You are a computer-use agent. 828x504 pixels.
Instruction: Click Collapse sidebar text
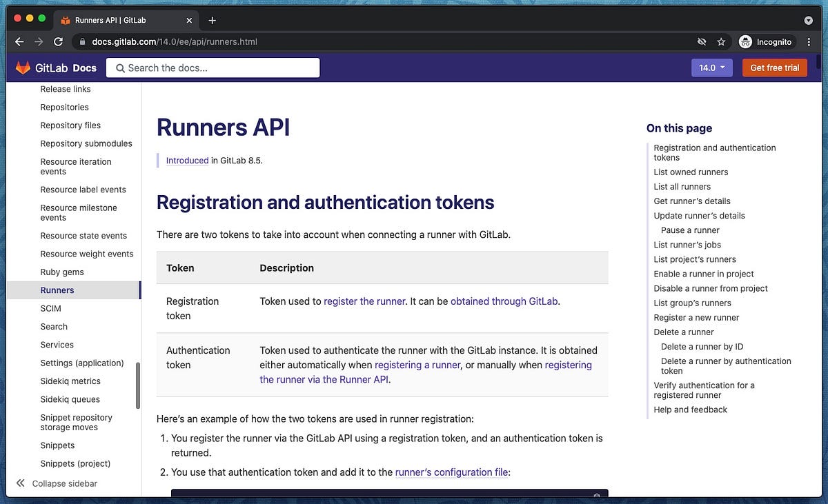click(65, 483)
